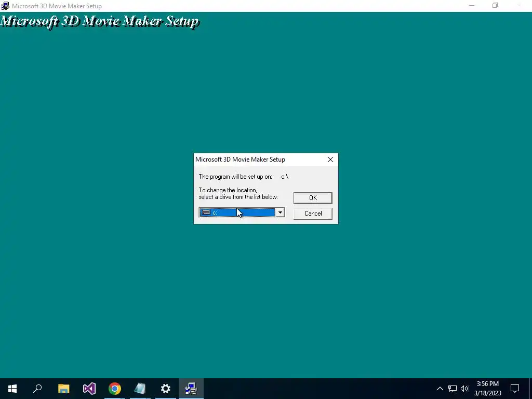532x399 pixels.
Task: Open the notepad-style app in the taskbar
Action: [140, 389]
